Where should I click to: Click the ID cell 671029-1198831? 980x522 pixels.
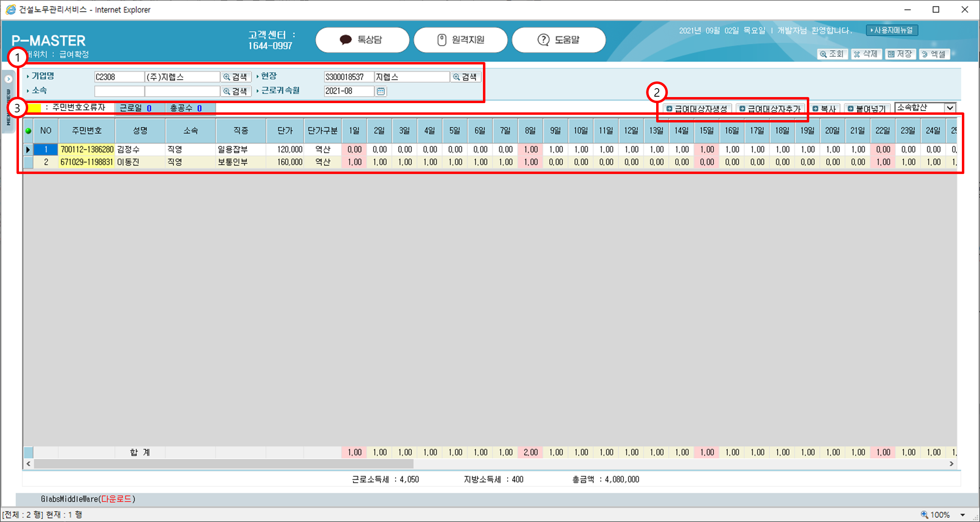click(x=87, y=162)
